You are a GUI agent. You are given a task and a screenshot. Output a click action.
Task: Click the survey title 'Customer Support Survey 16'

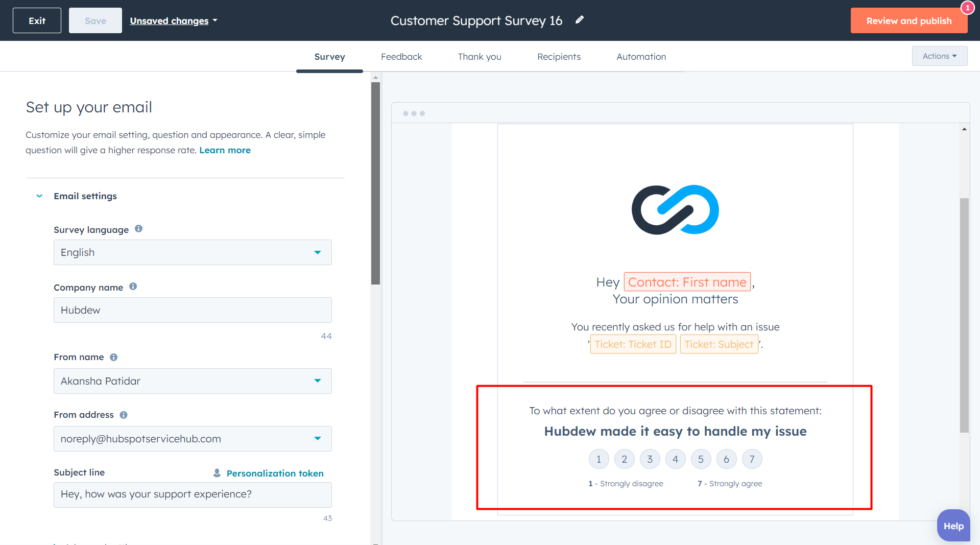click(476, 20)
